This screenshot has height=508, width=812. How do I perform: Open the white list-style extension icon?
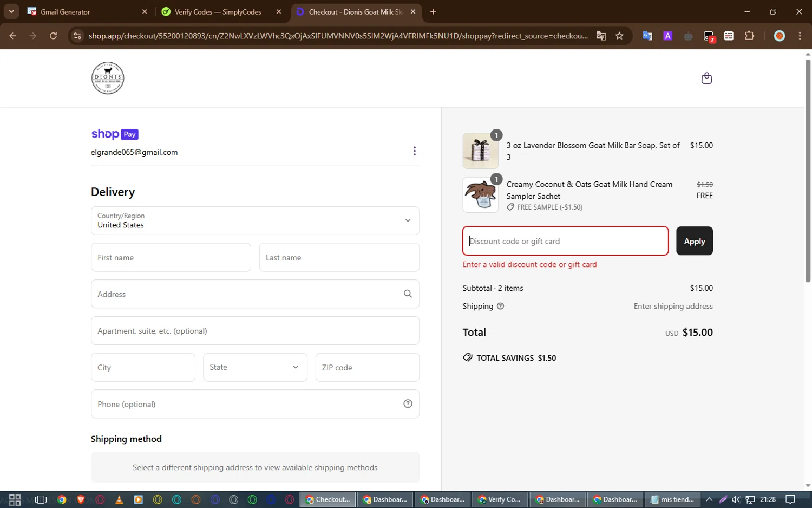729,36
